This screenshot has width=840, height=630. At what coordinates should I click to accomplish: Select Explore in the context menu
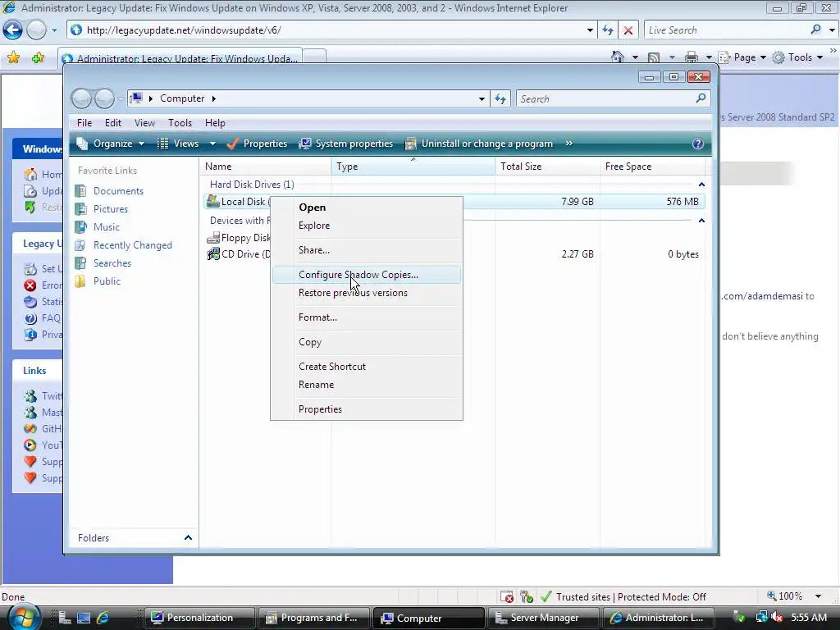314,226
